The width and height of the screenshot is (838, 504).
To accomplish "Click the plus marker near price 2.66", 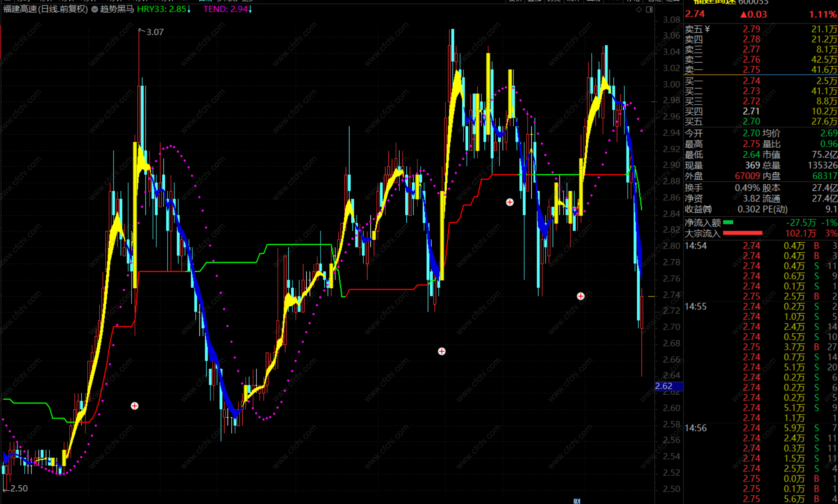I will pyautogui.click(x=442, y=351).
